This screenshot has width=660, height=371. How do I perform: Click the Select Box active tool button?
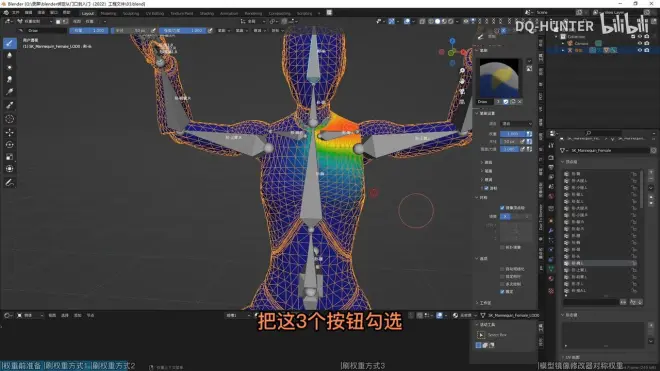(x=481, y=335)
